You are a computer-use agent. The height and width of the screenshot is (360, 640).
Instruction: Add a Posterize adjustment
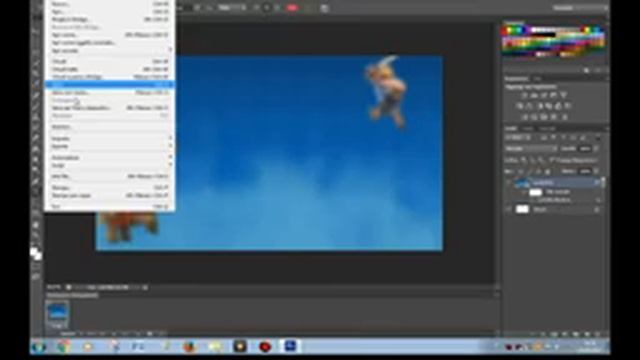coord(534,117)
